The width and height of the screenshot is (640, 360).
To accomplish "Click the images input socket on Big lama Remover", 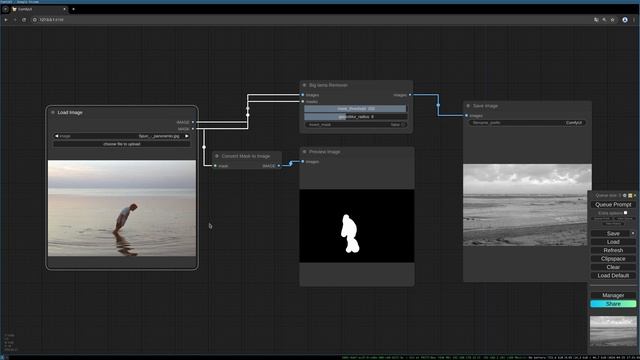I will coord(303,95).
